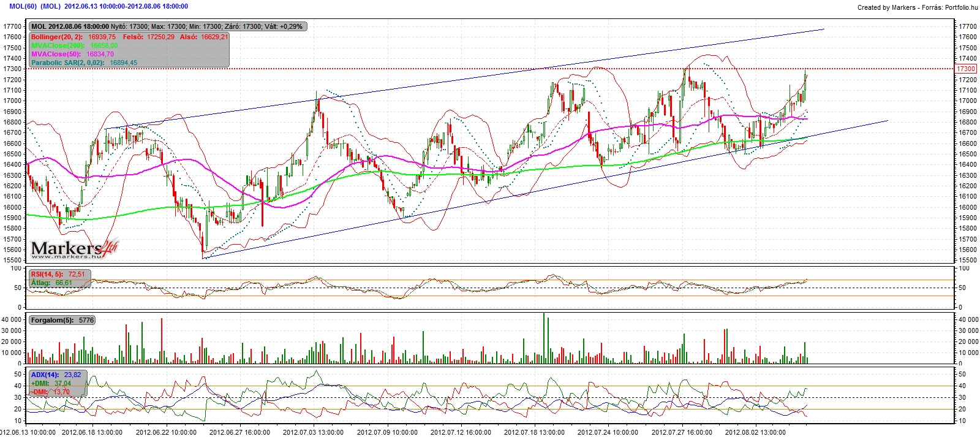The height and width of the screenshot is (439, 980).
Task: Click the Parabolic SAR(2, 0,02) legend entry
Action: [x=84, y=63]
